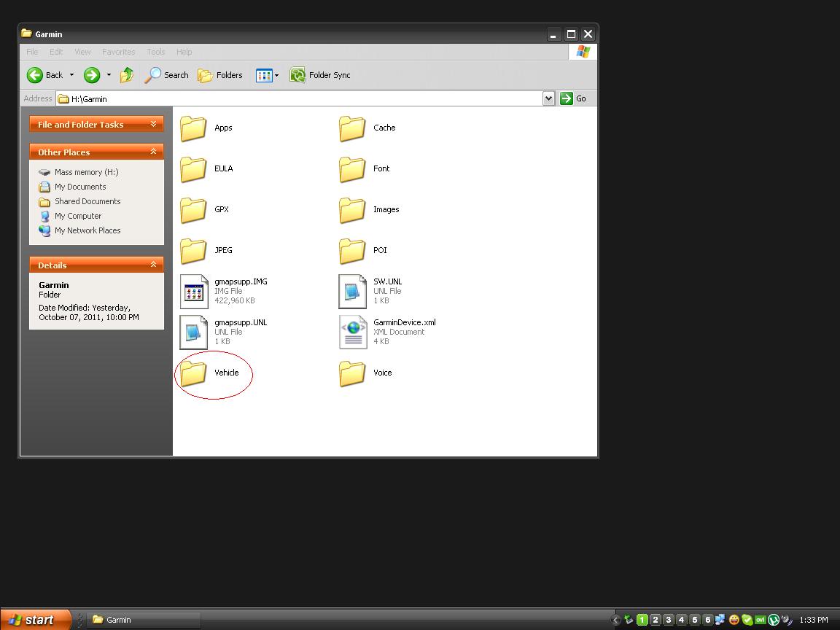Viewport: 840px width, 630px height.
Task: Open the Tools menu
Action: pyautogui.click(x=156, y=52)
